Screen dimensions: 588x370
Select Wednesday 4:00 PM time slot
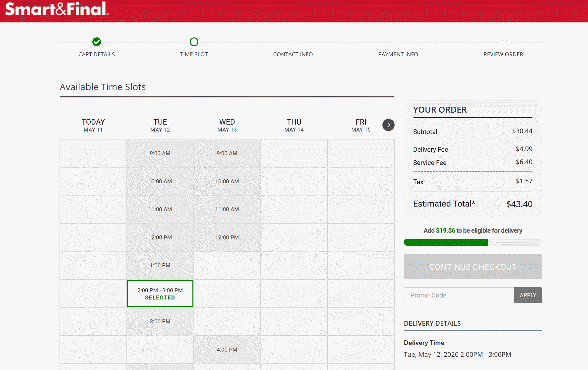227,350
